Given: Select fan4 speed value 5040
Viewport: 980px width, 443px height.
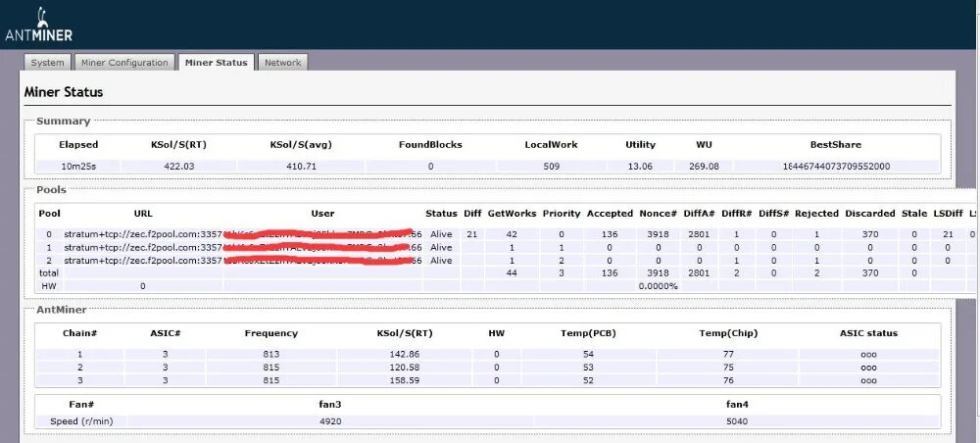Looking at the screenshot, I should point(737,421).
